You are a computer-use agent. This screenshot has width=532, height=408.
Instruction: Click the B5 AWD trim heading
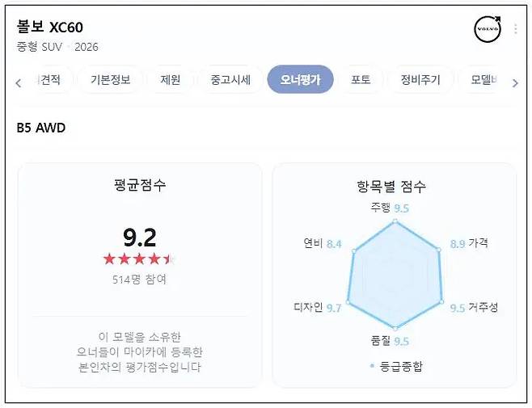click(41, 128)
